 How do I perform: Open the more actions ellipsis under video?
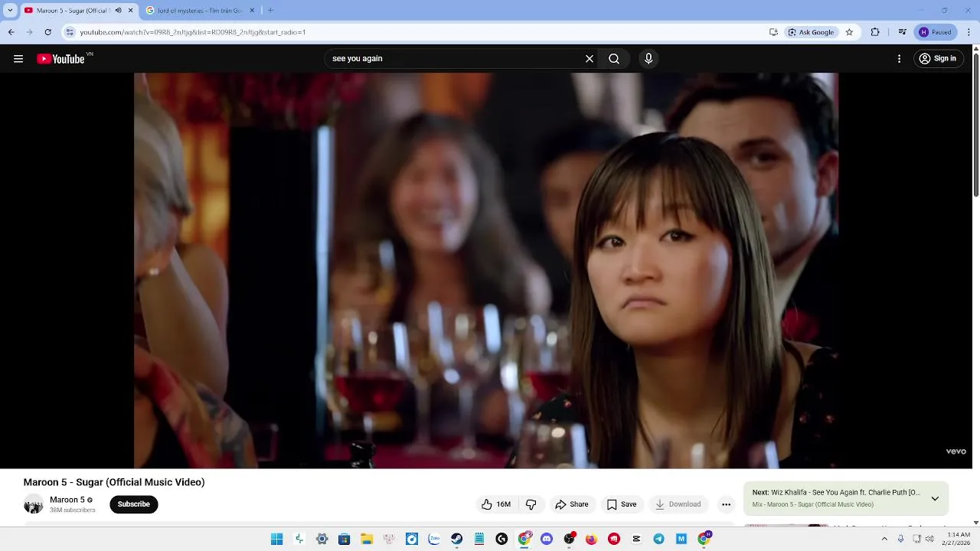[x=726, y=504]
